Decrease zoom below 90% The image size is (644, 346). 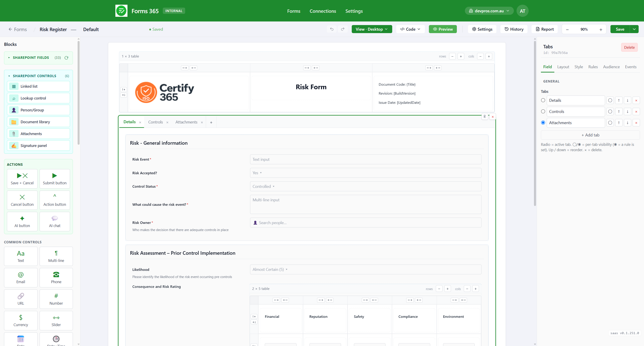point(568,29)
